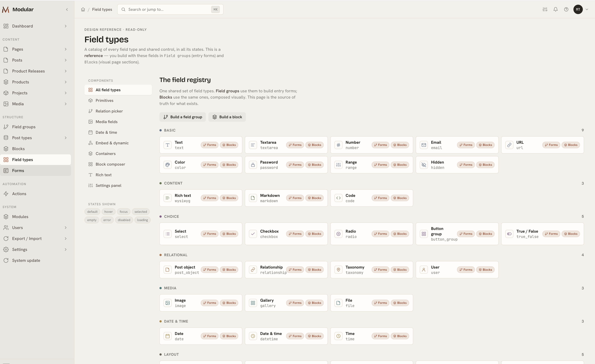Screen dimensions: 595x364
Task: Click the Date & time clock icon
Action: click(x=253, y=336)
